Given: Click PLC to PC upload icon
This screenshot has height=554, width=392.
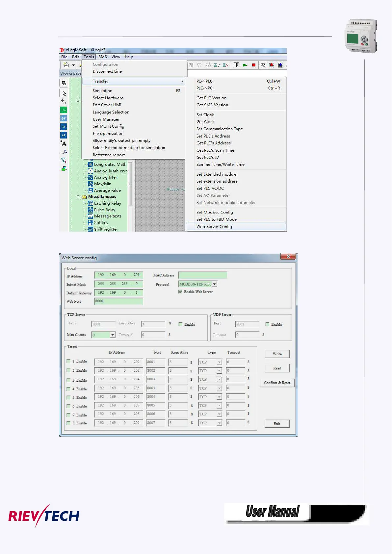Looking at the screenshot, I should pos(280,65).
